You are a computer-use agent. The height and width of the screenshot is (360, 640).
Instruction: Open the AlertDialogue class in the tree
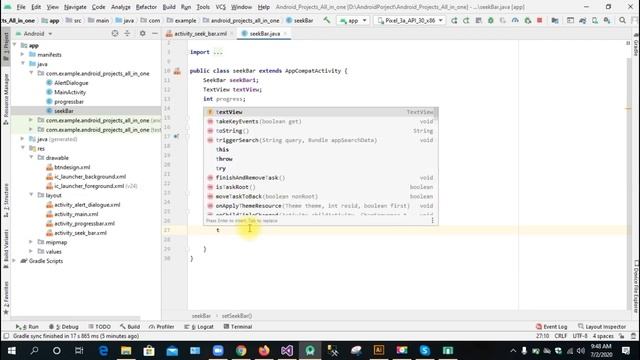[71, 83]
